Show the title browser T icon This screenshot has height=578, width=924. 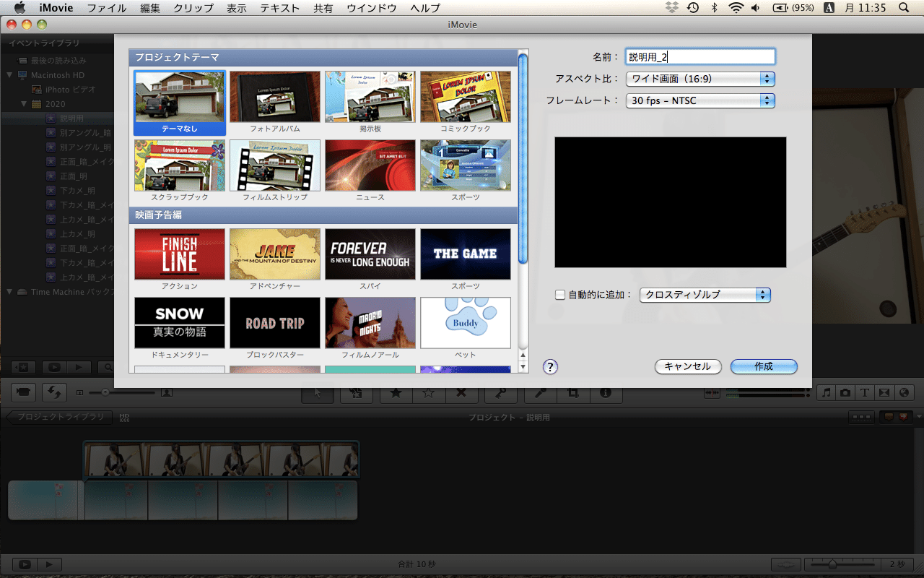point(865,392)
